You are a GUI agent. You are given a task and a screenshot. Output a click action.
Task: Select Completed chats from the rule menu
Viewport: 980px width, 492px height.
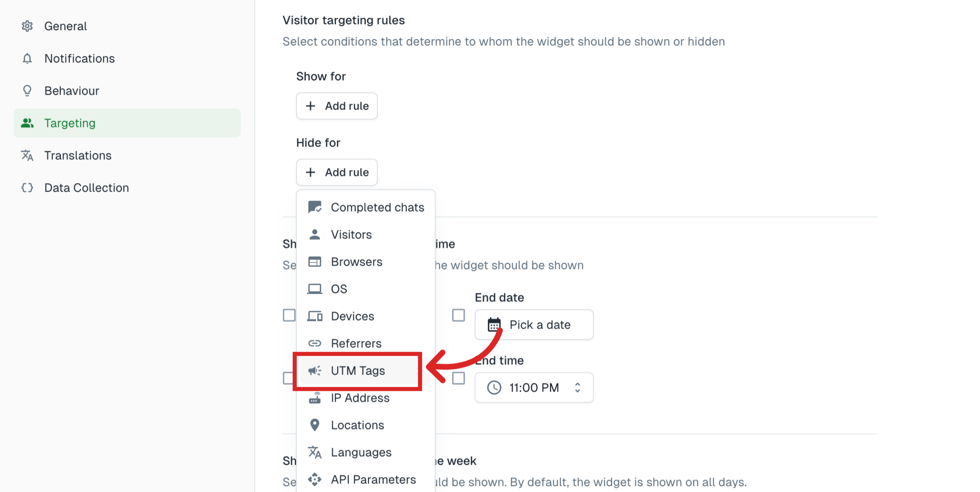pyautogui.click(x=377, y=207)
